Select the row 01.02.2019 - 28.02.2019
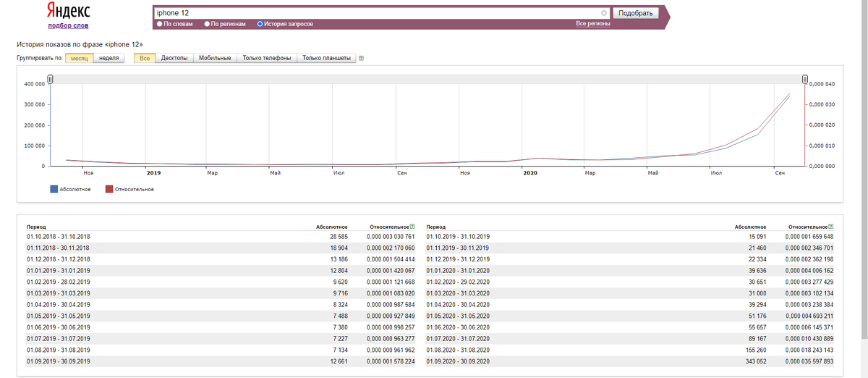This screenshot has width=868, height=378. click(x=221, y=282)
